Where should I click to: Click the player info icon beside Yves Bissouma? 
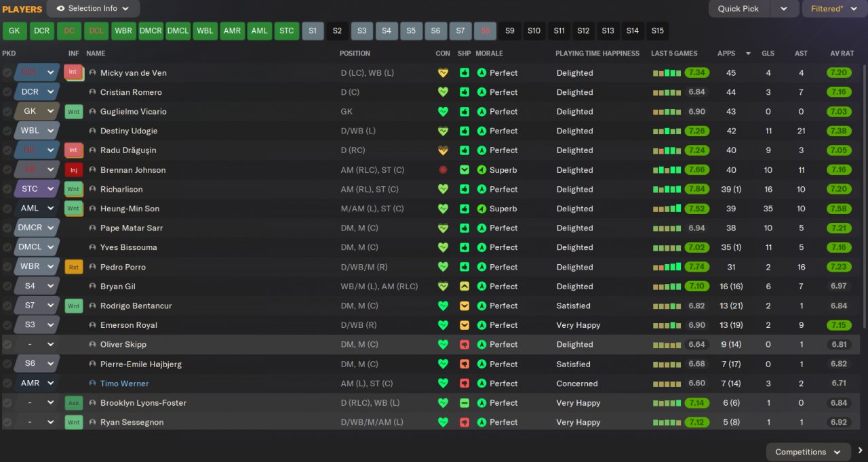click(x=92, y=247)
